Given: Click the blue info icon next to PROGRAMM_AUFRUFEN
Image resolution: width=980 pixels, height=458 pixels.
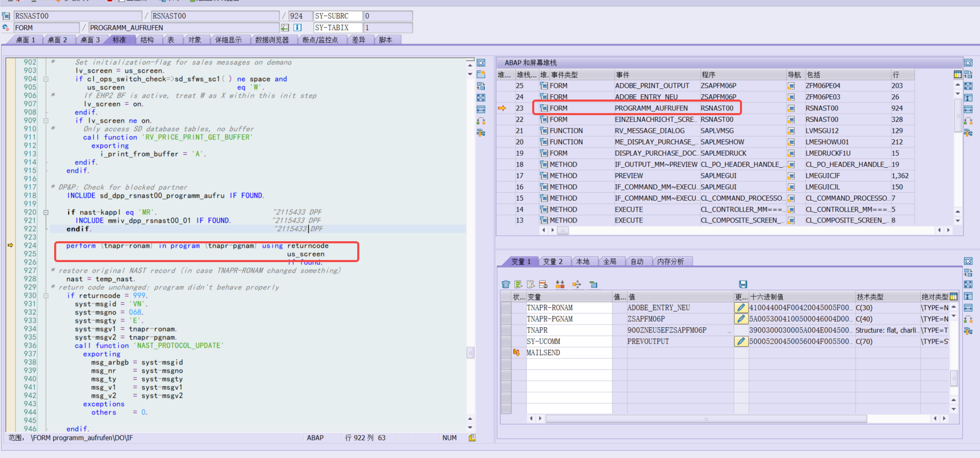Looking at the screenshot, I should click(297, 28).
